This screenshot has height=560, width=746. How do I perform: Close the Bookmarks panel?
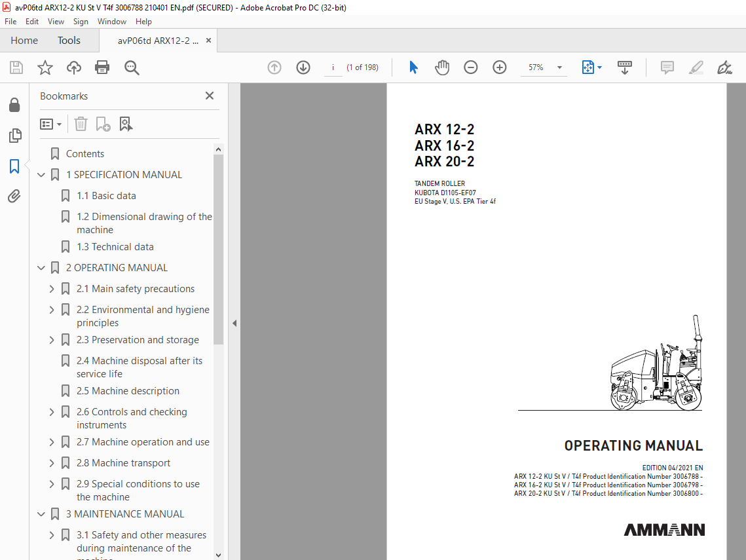[210, 96]
